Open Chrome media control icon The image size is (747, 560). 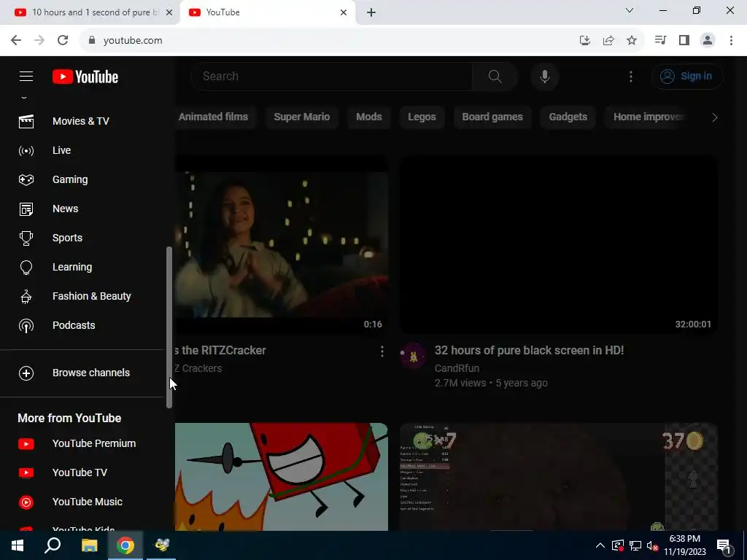point(660,41)
